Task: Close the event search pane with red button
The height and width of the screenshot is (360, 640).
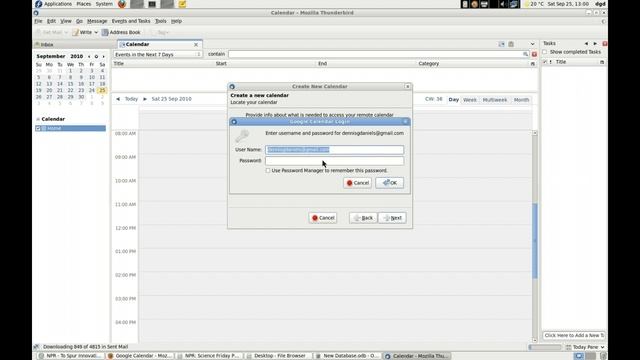Action: point(534,54)
